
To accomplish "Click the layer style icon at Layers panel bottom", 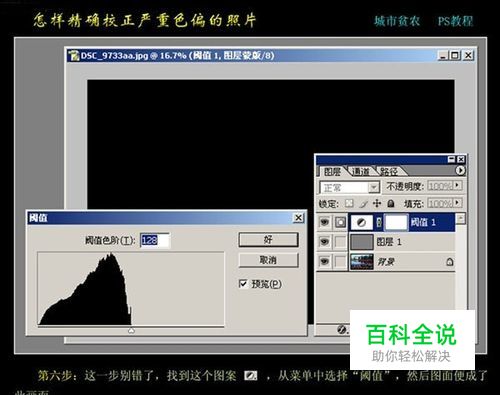I will tap(342, 329).
